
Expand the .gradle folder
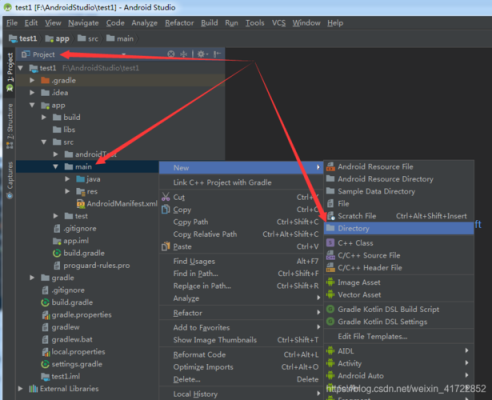pos(32,80)
